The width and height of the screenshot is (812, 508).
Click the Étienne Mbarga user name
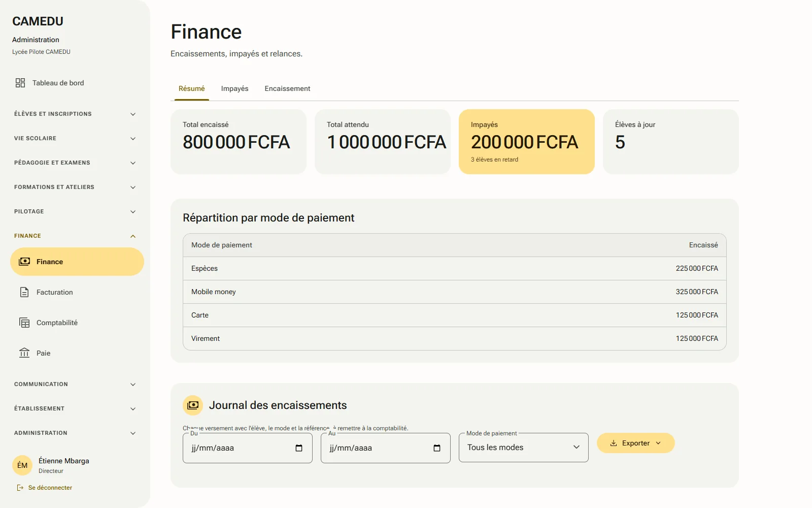tap(64, 461)
